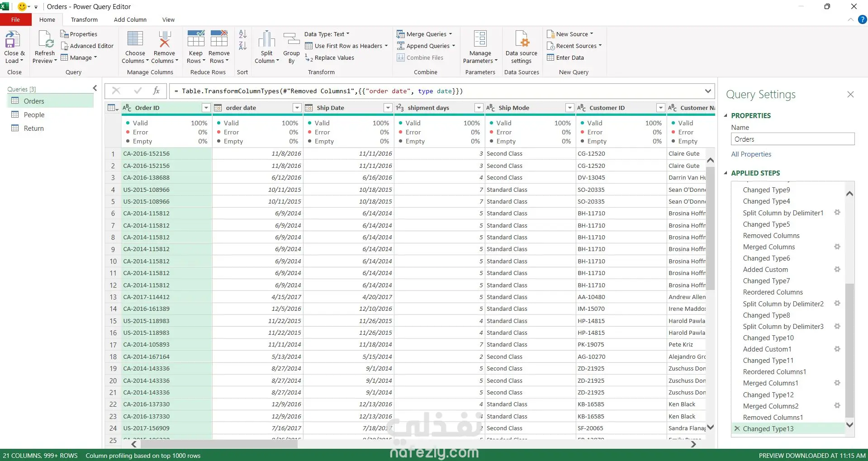Open the Ship Date column filter dropdown
The width and height of the screenshot is (868, 461).
(x=388, y=108)
